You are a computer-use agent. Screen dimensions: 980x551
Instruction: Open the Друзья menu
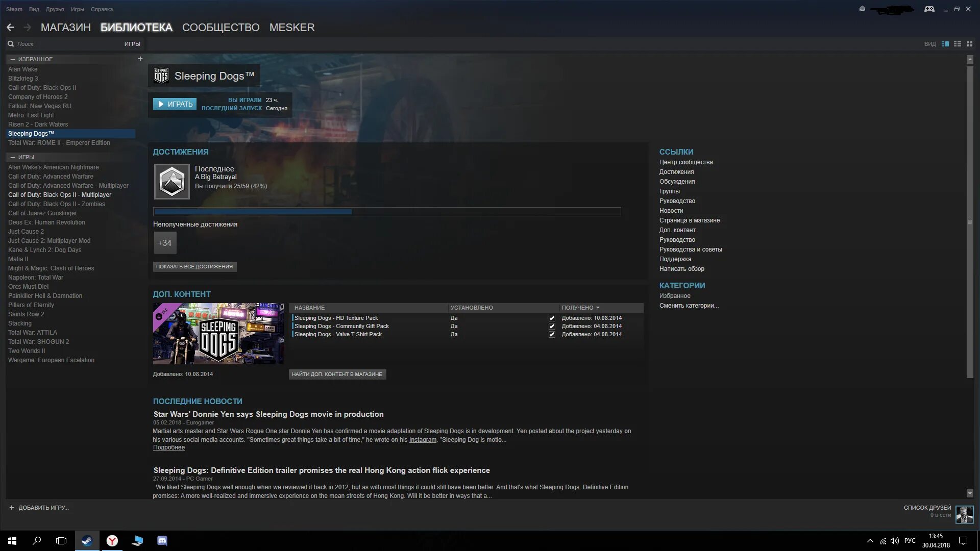[x=55, y=9]
